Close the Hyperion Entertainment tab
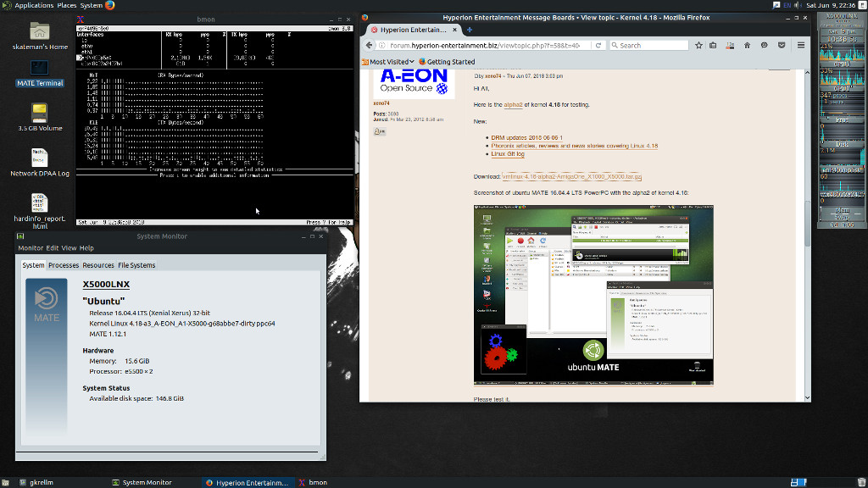Image resolution: width=868 pixels, height=488 pixels. pos(454,30)
